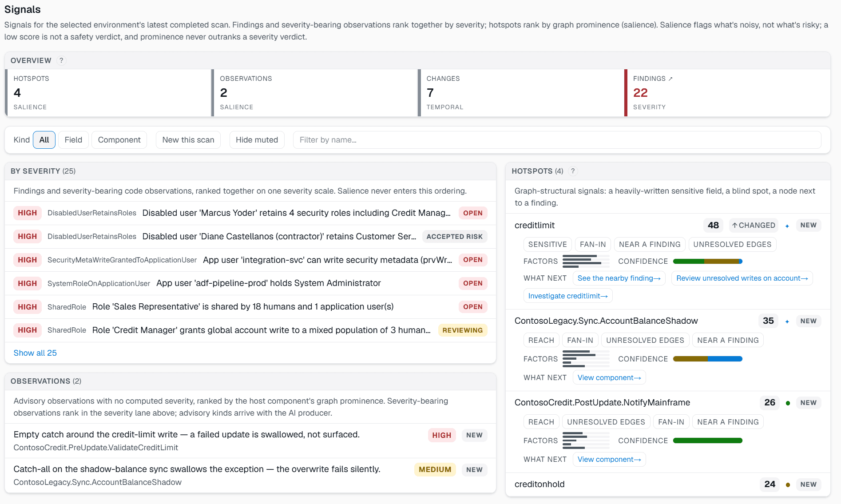Click the Show all 25 link
The width and height of the screenshot is (841, 504).
pos(35,353)
